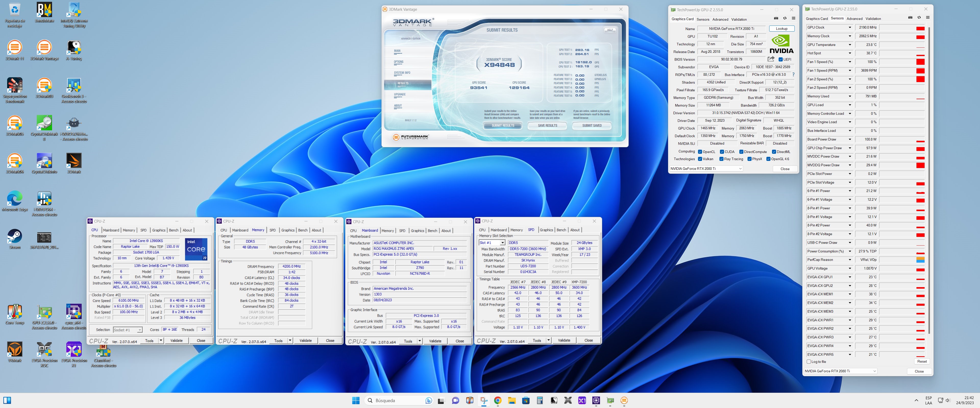Expand the GPU Temperature sensor dropdown
Viewport: 980px width, 408px height.
(x=850, y=45)
